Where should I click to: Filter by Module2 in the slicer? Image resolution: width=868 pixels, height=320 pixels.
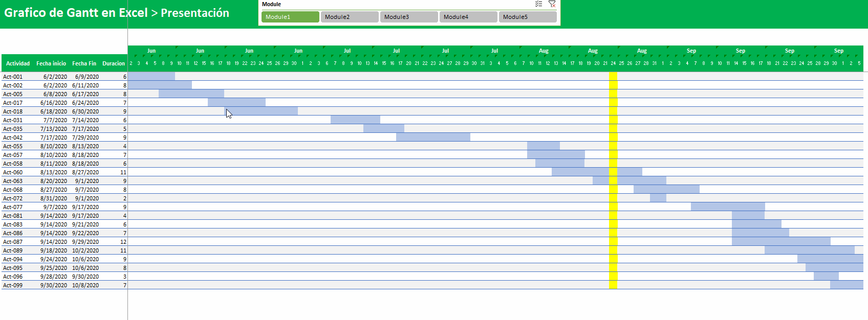click(x=350, y=17)
